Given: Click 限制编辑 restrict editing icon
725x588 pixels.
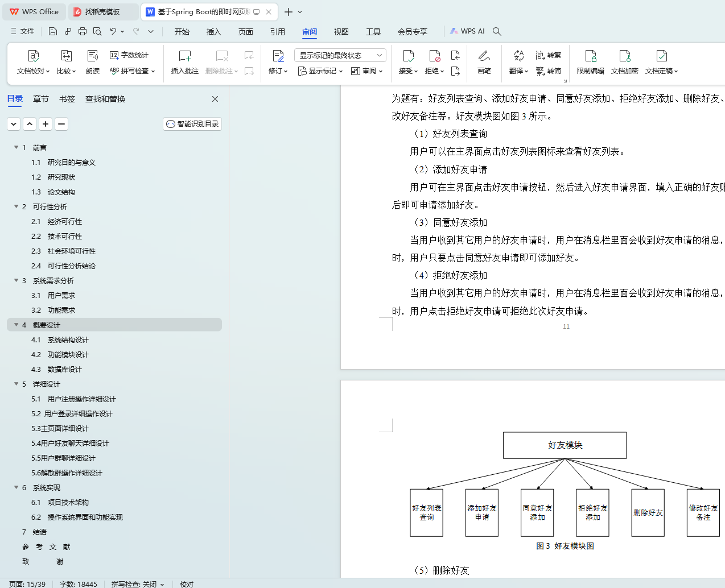Looking at the screenshot, I should click(591, 56).
